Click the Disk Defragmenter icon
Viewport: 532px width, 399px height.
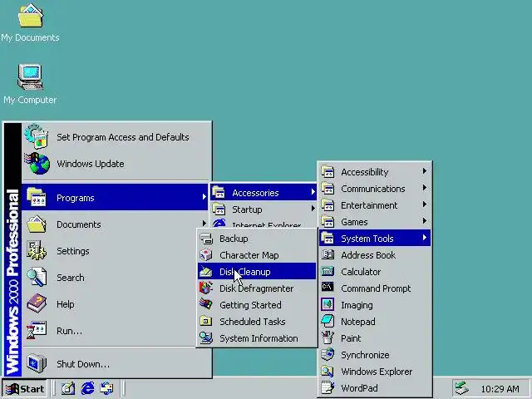click(206, 288)
